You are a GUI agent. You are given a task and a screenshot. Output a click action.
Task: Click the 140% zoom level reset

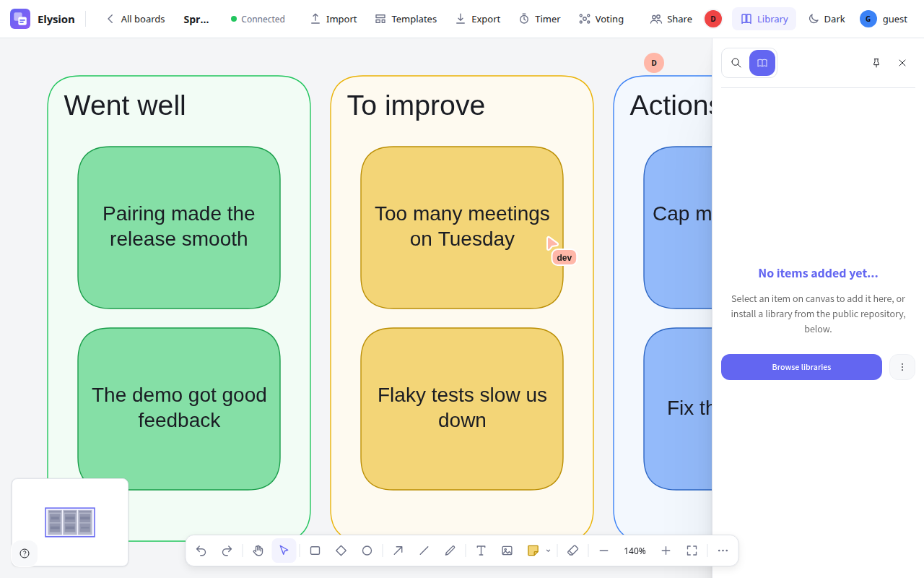(635, 551)
